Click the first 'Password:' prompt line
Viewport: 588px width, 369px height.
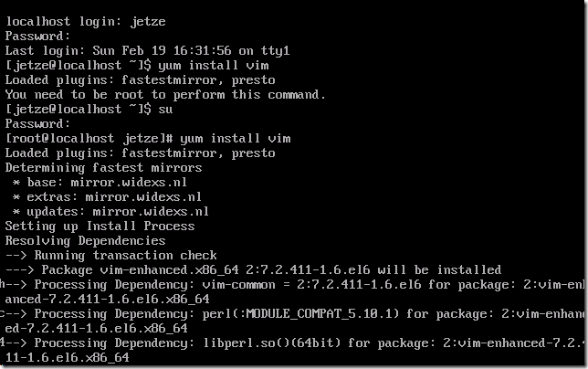pyautogui.click(x=37, y=36)
